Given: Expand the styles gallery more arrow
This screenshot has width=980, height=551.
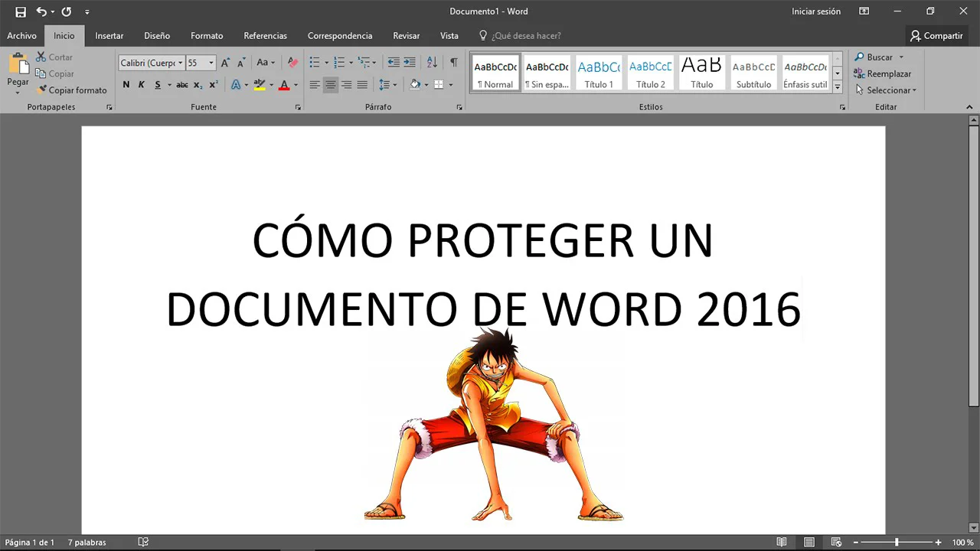Looking at the screenshot, I should (x=838, y=87).
